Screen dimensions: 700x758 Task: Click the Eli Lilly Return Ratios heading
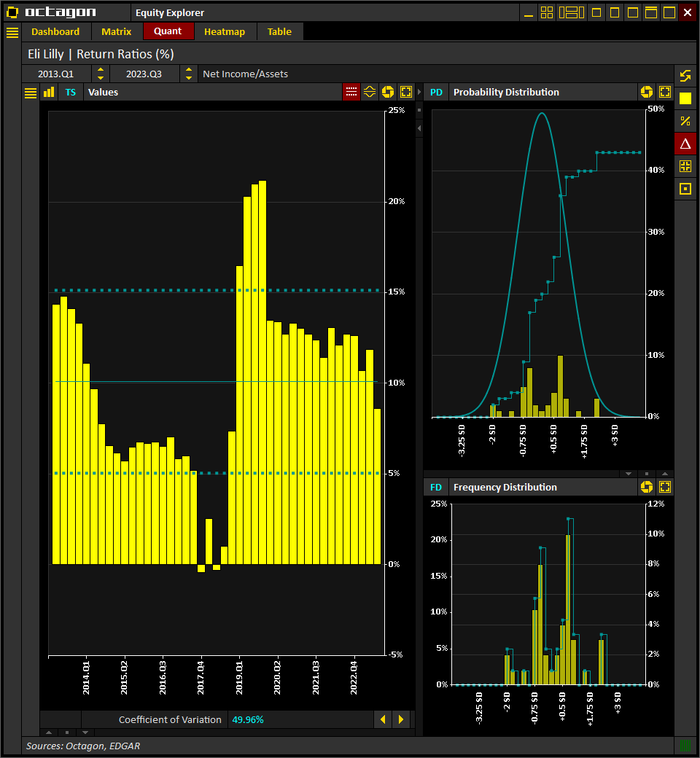[101, 54]
